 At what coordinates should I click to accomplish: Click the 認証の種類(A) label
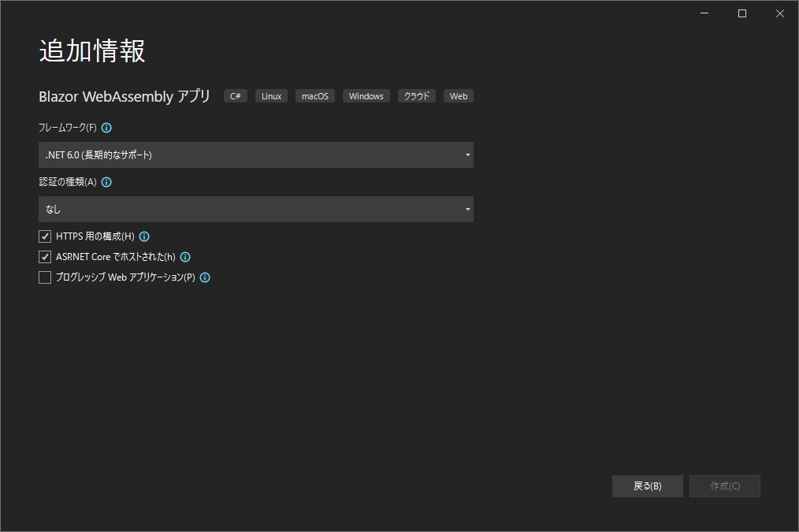tap(68, 182)
